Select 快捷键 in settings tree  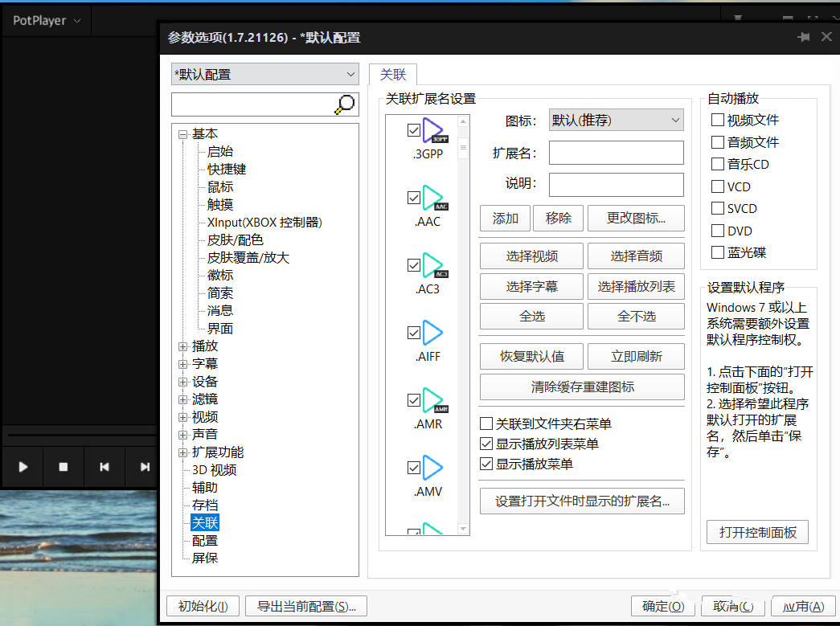(x=227, y=170)
